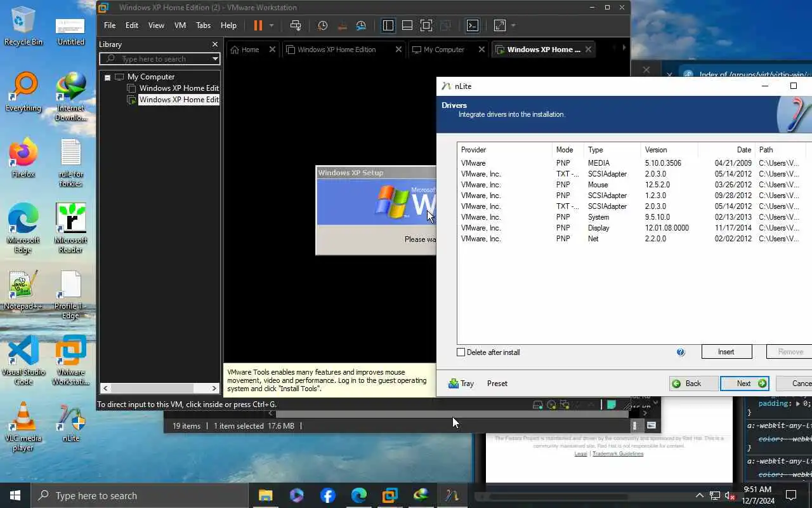Open the File menu in VMware
The image size is (812, 508).
[x=110, y=25]
